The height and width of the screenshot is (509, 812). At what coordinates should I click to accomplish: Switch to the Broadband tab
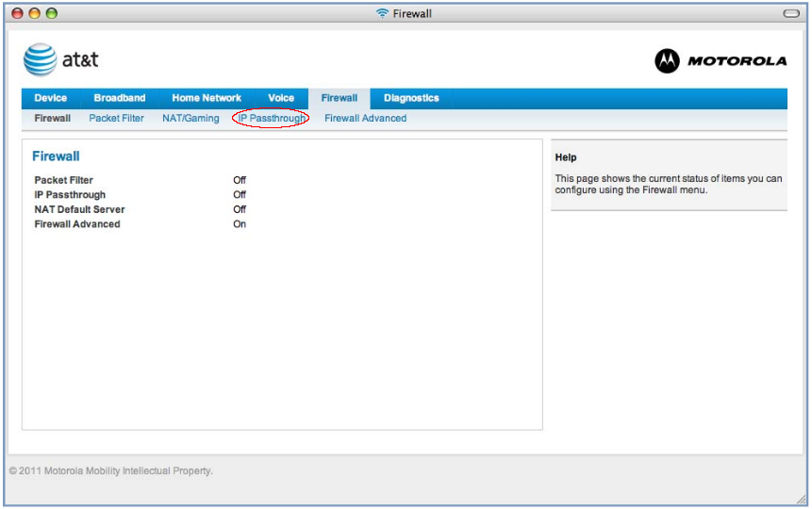pyautogui.click(x=120, y=98)
